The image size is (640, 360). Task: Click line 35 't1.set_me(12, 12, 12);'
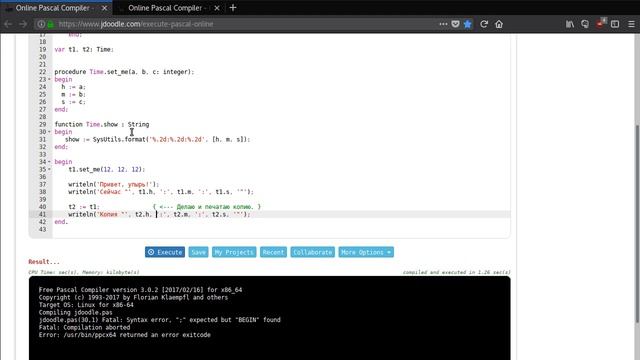point(107,169)
